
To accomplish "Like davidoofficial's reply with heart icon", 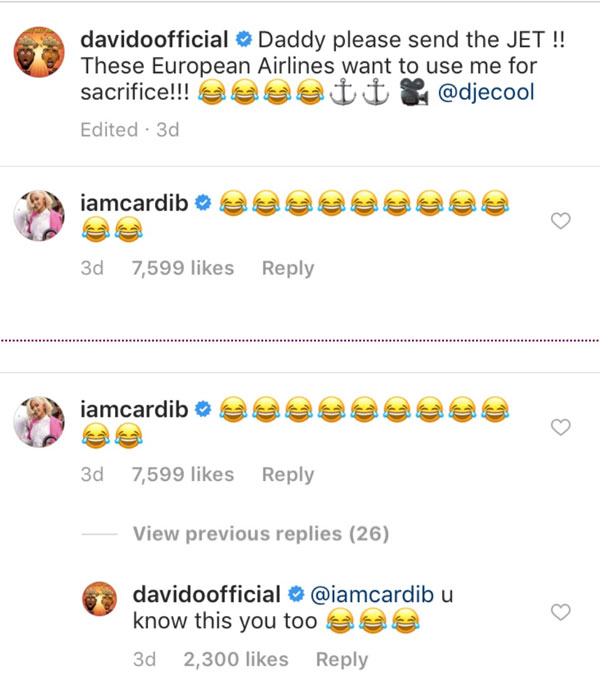I will pyautogui.click(x=561, y=612).
